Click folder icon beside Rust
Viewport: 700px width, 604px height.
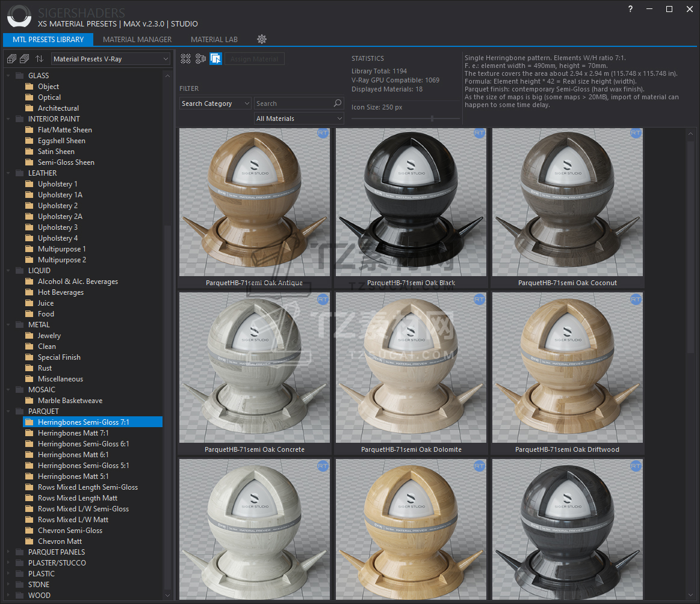point(29,368)
